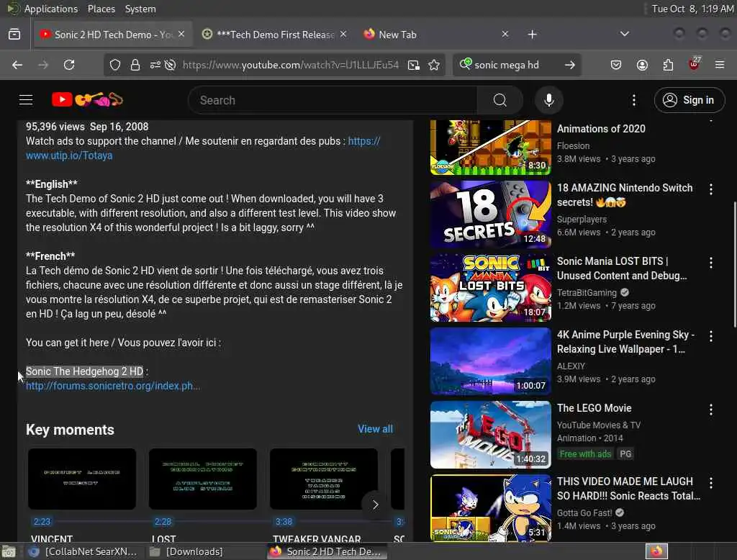
Task: Reload the current page
Action: coord(69,65)
